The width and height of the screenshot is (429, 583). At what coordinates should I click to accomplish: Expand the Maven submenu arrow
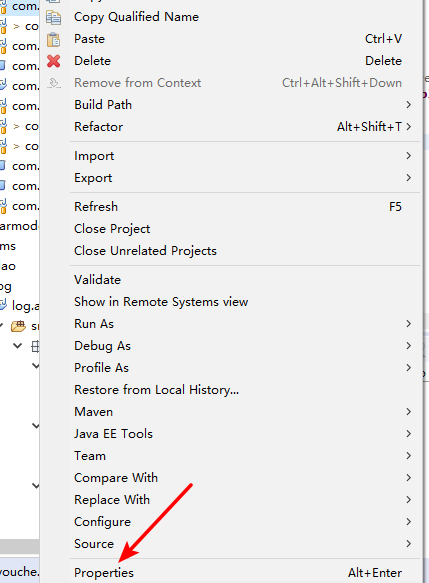click(409, 412)
